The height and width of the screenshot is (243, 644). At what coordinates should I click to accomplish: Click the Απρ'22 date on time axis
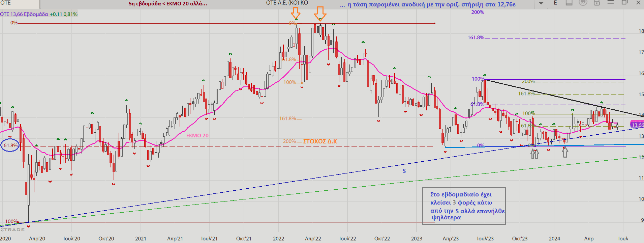coord(313,239)
